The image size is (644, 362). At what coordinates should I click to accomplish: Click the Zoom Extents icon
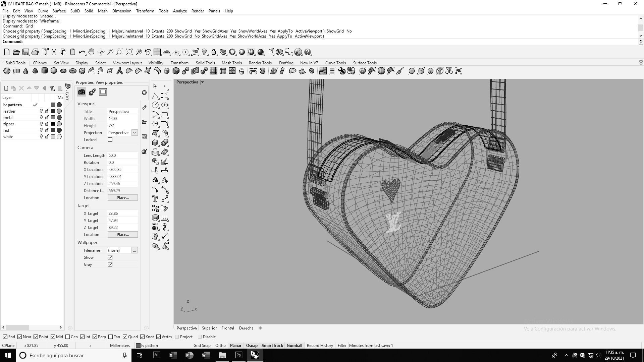point(129,52)
